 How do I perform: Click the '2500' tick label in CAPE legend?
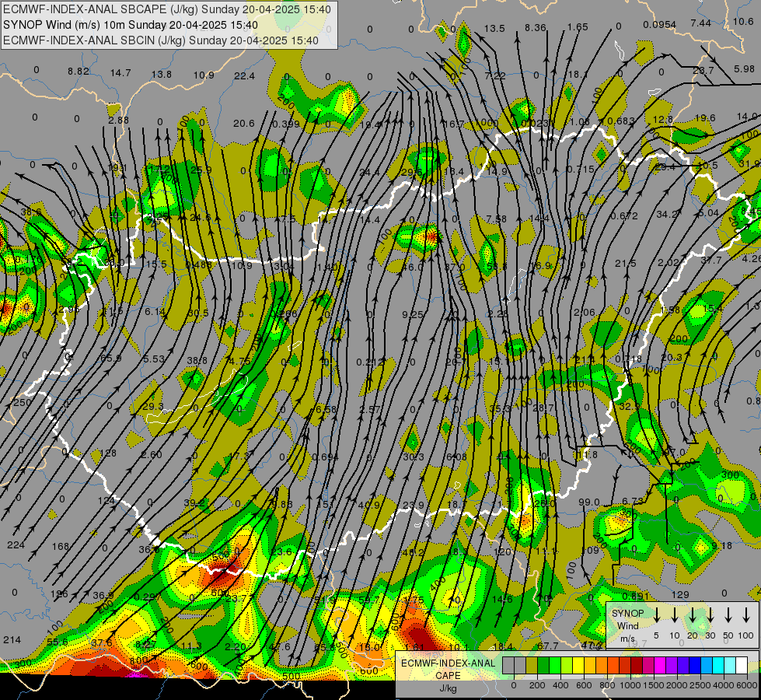pos(700,685)
